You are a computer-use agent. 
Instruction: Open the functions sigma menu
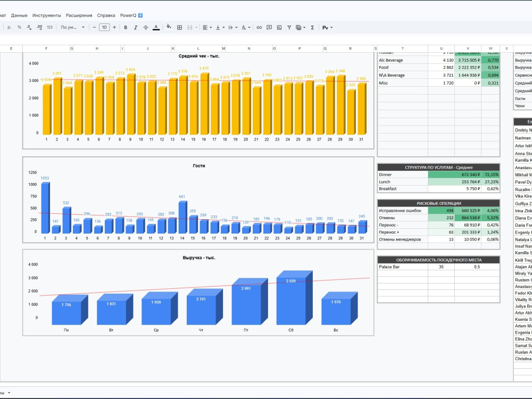pos(312,28)
